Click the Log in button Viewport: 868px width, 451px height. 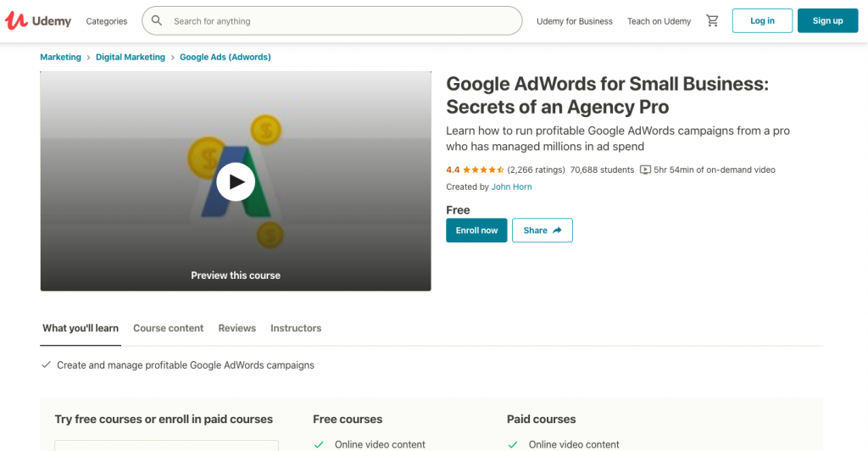pyautogui.click(x=762, y=20)
